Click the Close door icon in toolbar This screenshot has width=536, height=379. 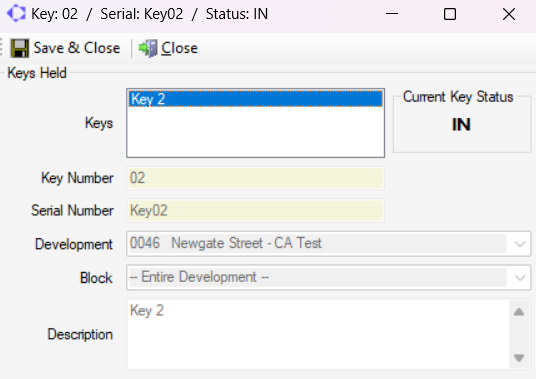[x=148, y=48]
